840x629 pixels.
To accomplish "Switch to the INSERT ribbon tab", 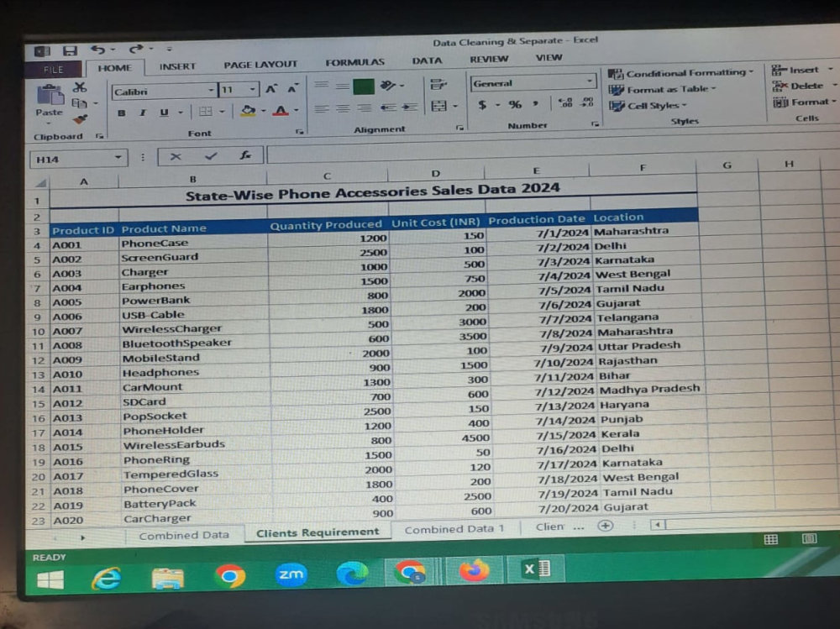I will (177, 66).
